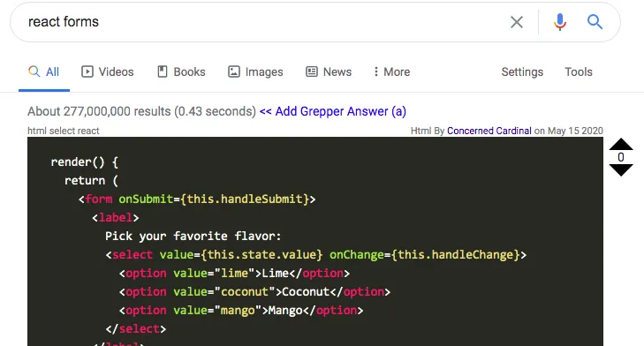Click the 'on May 15 2020' date text

568,131
